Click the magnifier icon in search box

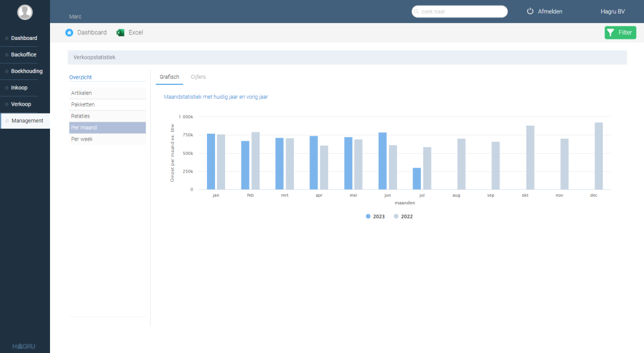416,11
